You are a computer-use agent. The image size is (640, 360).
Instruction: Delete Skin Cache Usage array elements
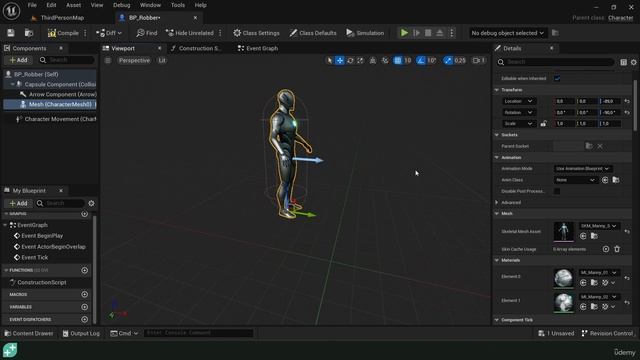pyautogui.click(x=617, y=249)
